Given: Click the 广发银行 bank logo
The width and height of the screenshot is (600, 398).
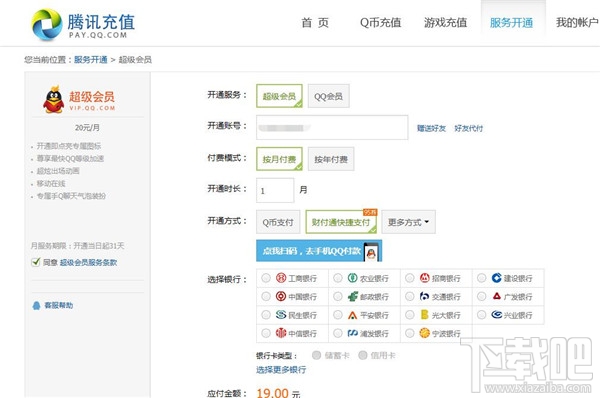Looking at the screenshot, I should pos(496,296).
